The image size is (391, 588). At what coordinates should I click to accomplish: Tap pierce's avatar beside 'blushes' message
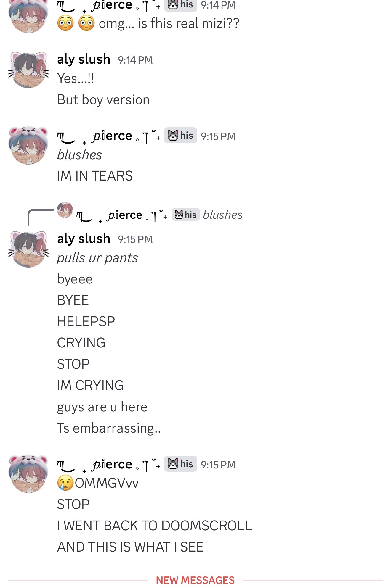(28, 145)
